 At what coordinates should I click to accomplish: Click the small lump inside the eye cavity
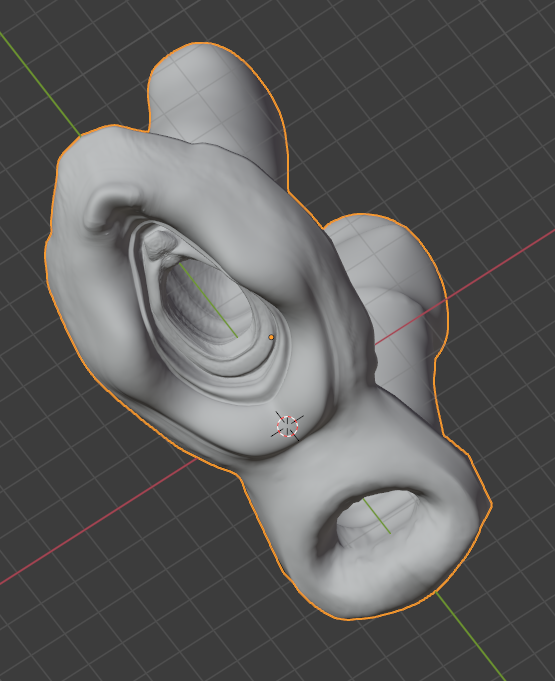[160, 244]
